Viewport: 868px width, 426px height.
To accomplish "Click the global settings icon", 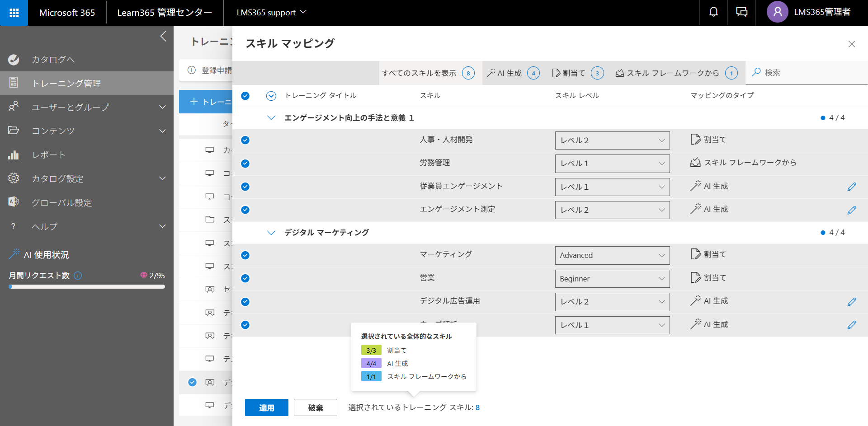I will [x=14, y=202].
